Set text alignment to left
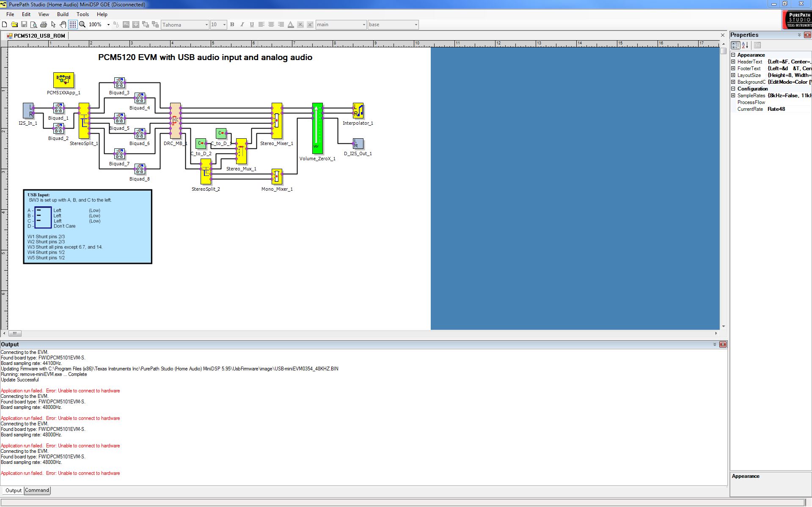 click(x=261, y=25)
